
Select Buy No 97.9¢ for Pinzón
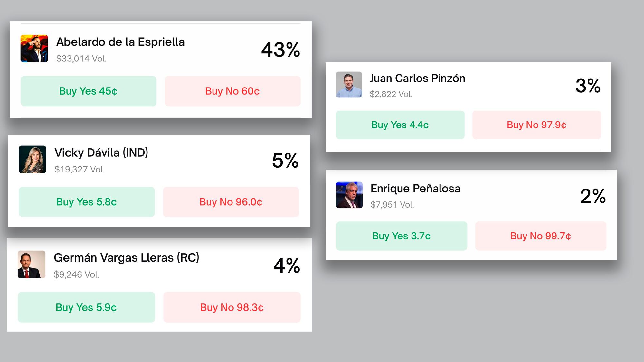click(536, 125)
